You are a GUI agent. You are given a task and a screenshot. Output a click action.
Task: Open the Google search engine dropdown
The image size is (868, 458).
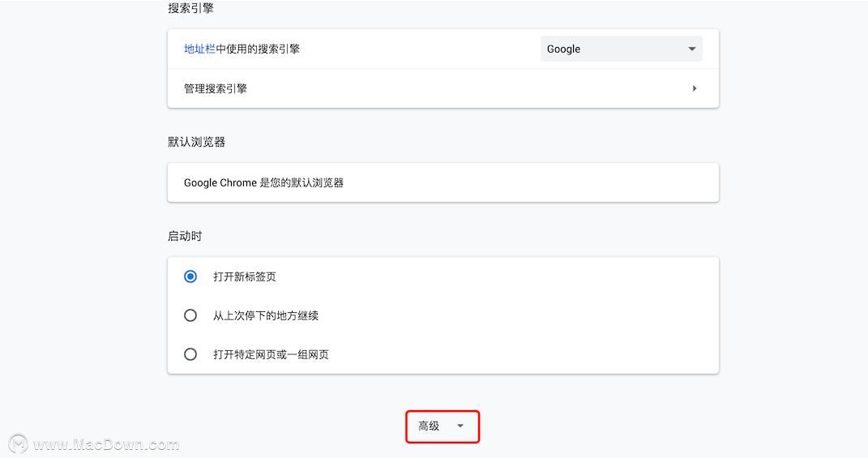(x=621, y=49)
